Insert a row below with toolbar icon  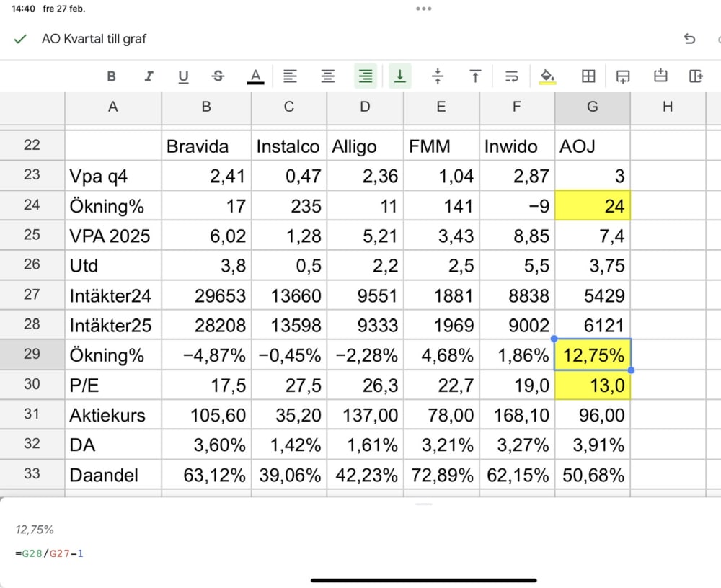click(623, 76)
